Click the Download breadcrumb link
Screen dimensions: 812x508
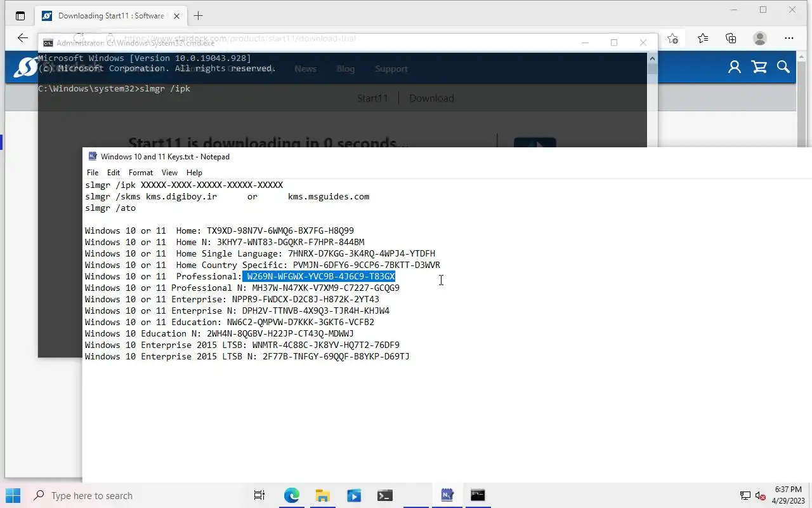(431, 98)
